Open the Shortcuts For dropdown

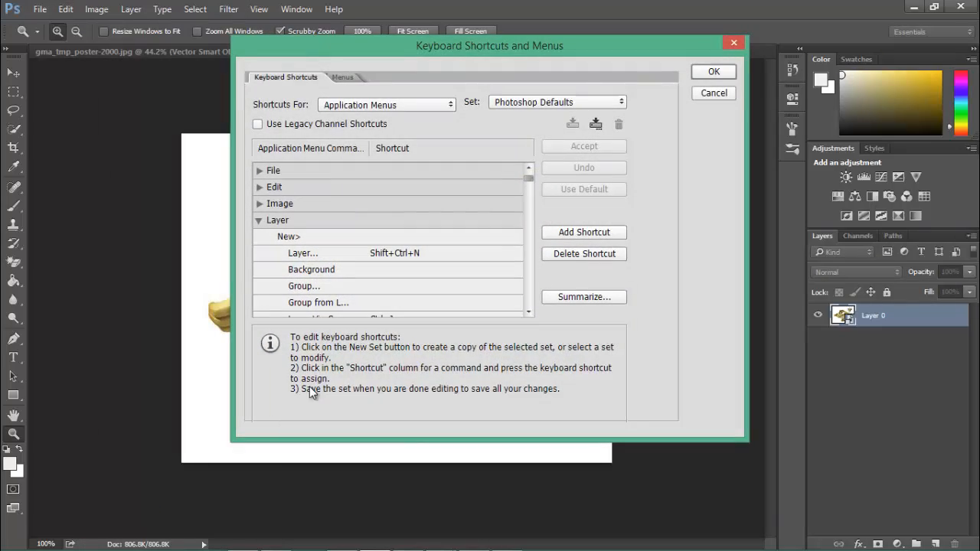pyautogui.click(x=387, y=105)
